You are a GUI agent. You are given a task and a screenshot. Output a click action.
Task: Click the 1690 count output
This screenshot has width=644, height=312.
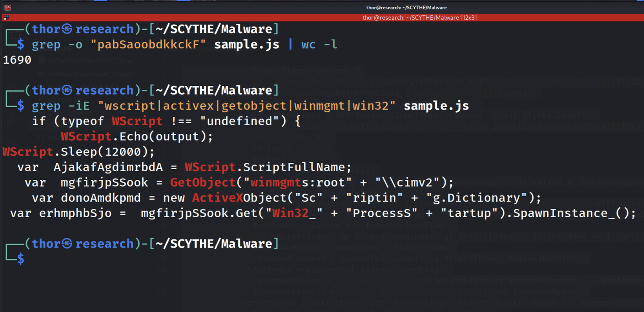17,60
